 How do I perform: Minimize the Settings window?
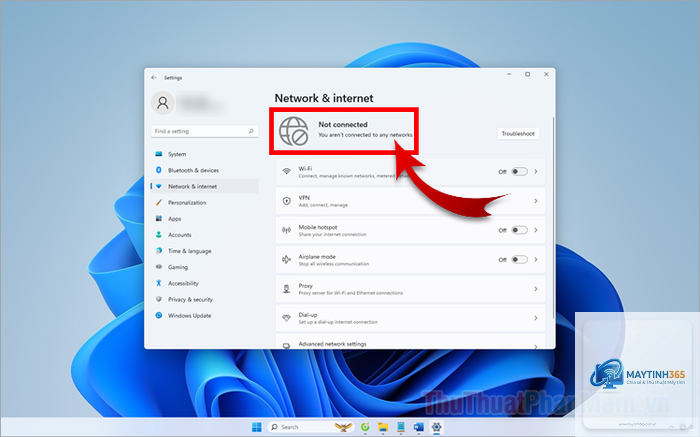509,75
